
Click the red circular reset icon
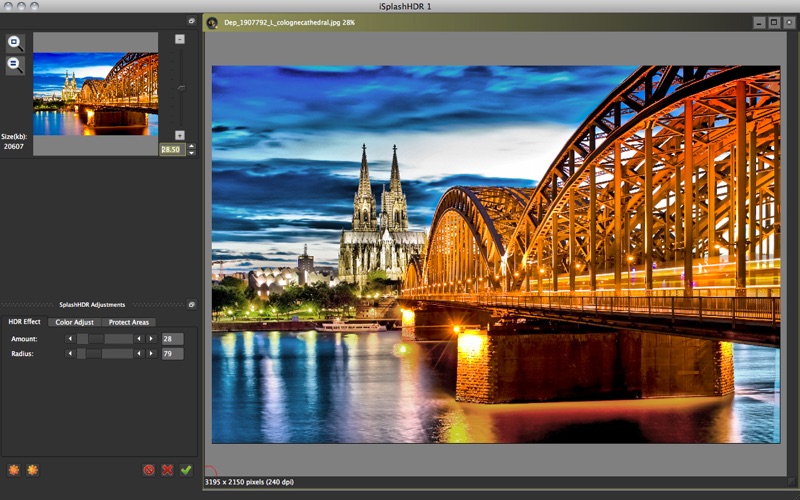(148, 469)
